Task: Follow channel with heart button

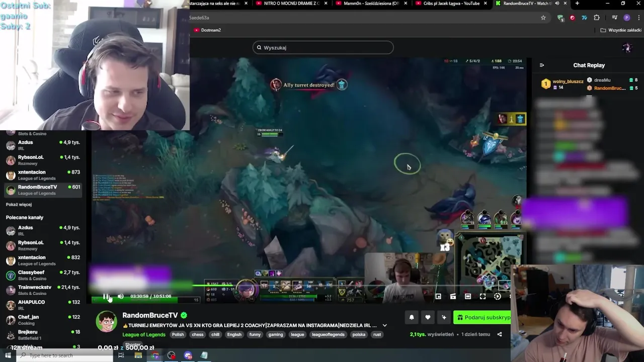Action: [x=428, y=317]
